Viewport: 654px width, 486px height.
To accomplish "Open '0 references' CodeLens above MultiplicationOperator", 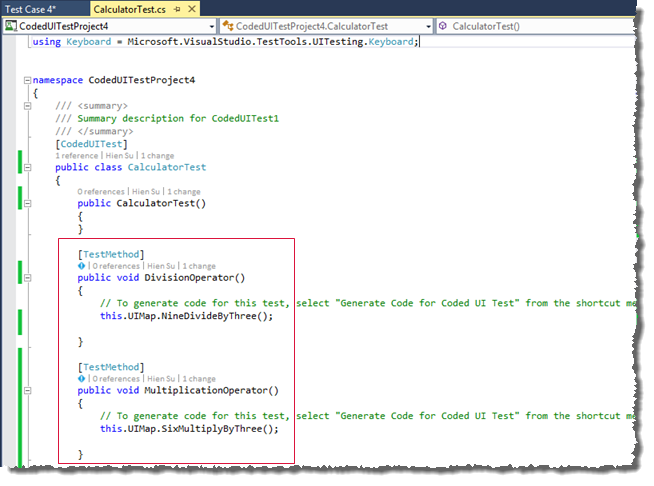I will pos(116,379).
